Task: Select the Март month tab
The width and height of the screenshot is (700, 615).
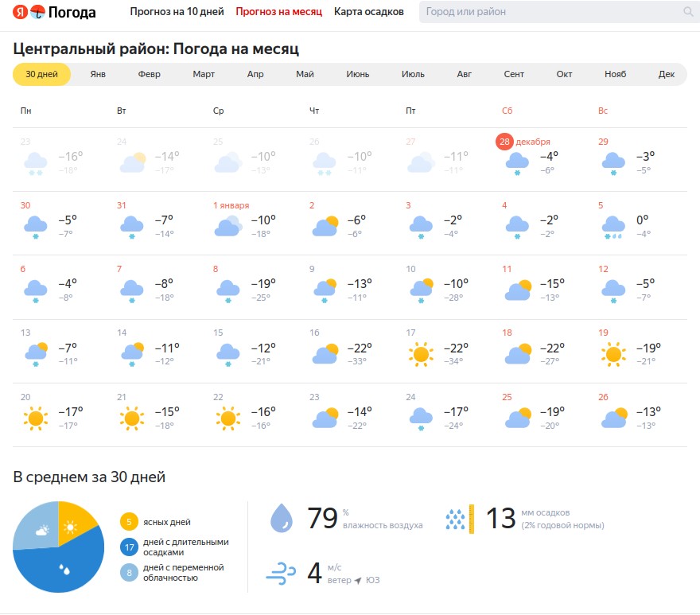Action: 204,74
